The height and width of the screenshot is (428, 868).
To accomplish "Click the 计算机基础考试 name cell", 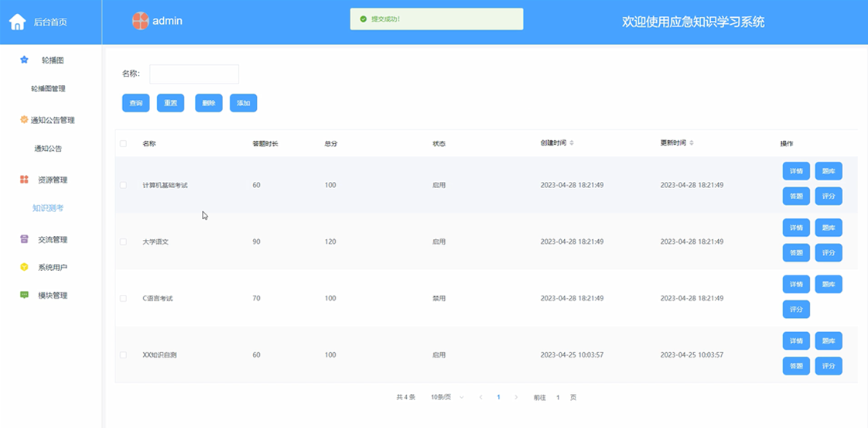I will click(x=165, y=185).
